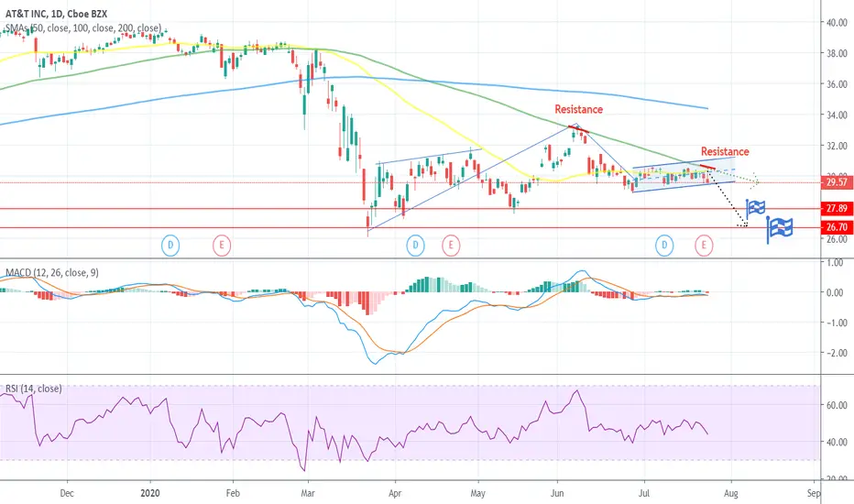Click the May label on time axis
Viewport: 854px width, 504px height.
pyautogui.click(x=477, y=493)
